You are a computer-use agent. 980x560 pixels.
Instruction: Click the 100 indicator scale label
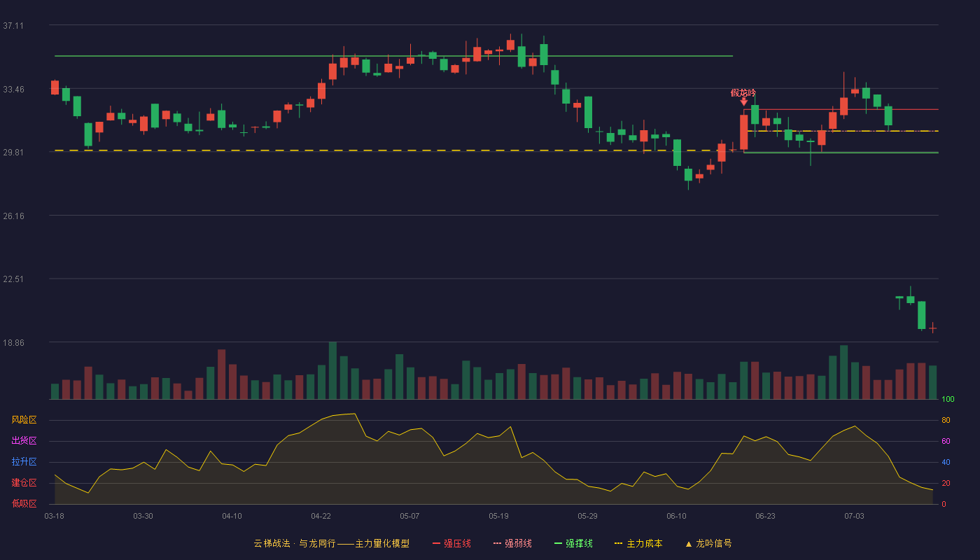[948, 400]
